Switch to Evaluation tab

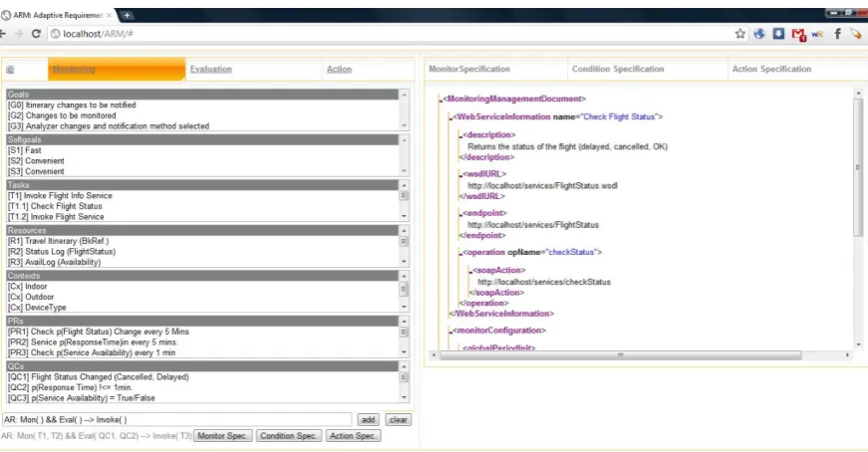click(211, 69)
